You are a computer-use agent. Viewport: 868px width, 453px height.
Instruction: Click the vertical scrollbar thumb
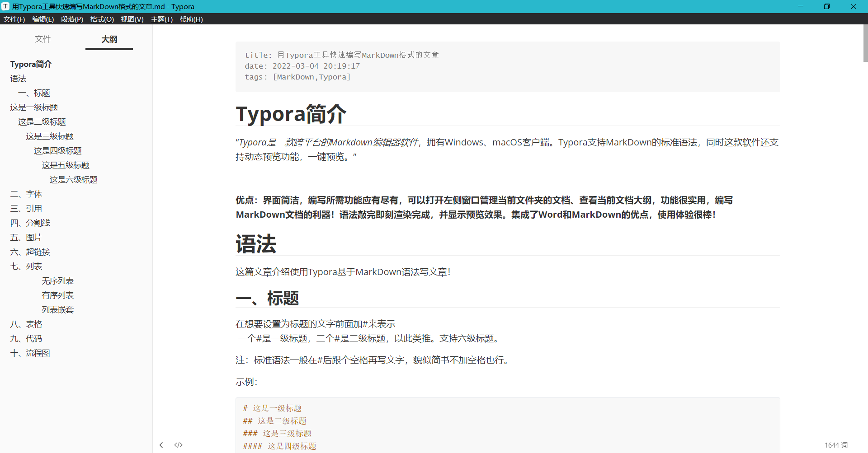[x=865, y=43]
